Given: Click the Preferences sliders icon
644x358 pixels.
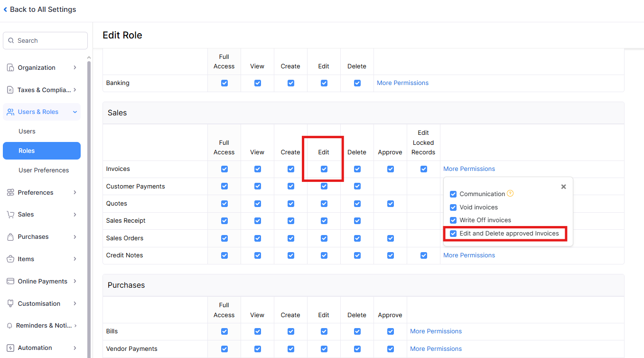Looking at the screenshot, I should pos(10,192).
